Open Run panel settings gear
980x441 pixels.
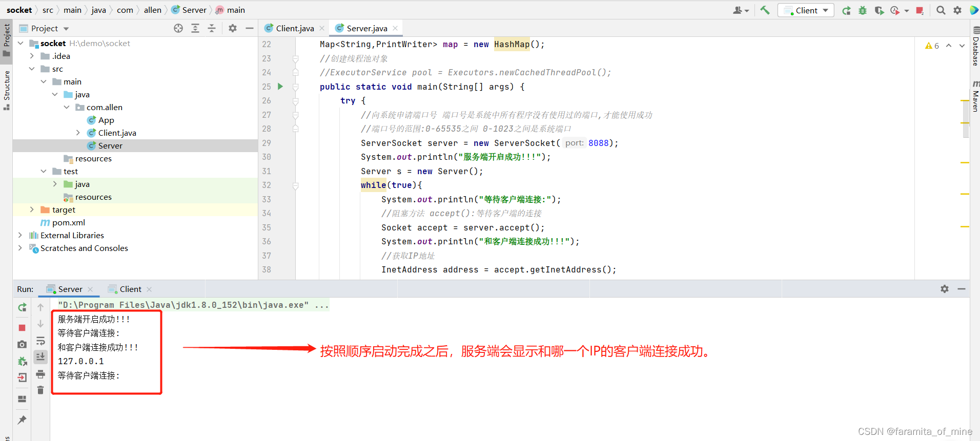[945, 289]
